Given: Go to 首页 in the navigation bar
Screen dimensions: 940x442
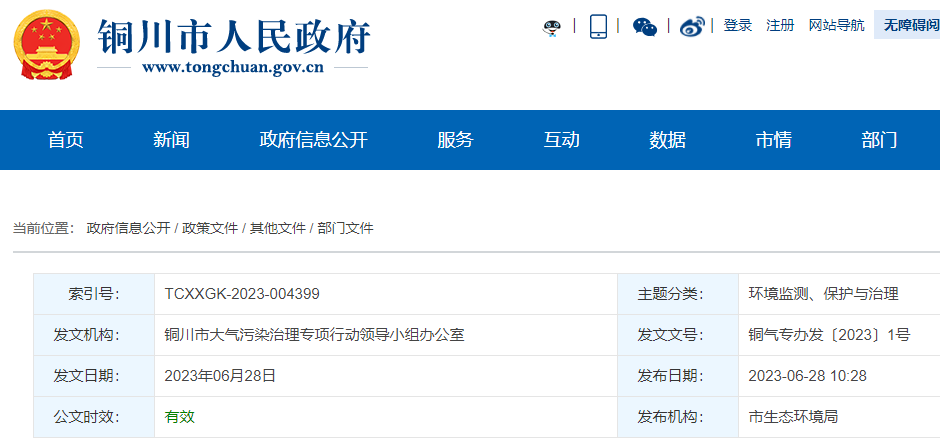Looking at the screenshot, I should 66,140.
